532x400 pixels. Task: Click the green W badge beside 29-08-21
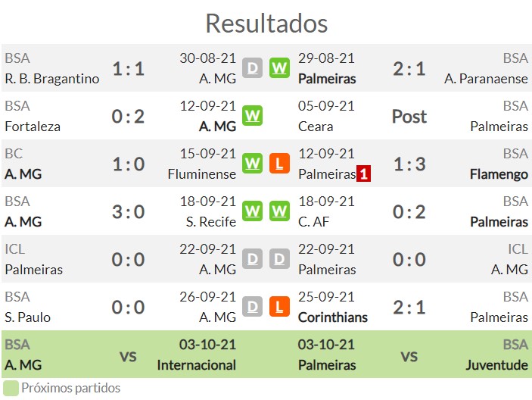[279, 68]
